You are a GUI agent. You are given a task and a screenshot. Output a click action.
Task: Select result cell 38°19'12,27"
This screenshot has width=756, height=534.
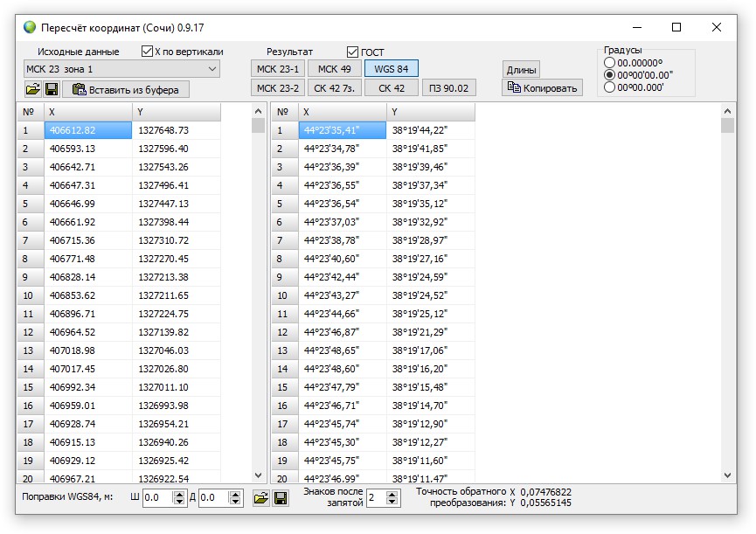point(431,442)
